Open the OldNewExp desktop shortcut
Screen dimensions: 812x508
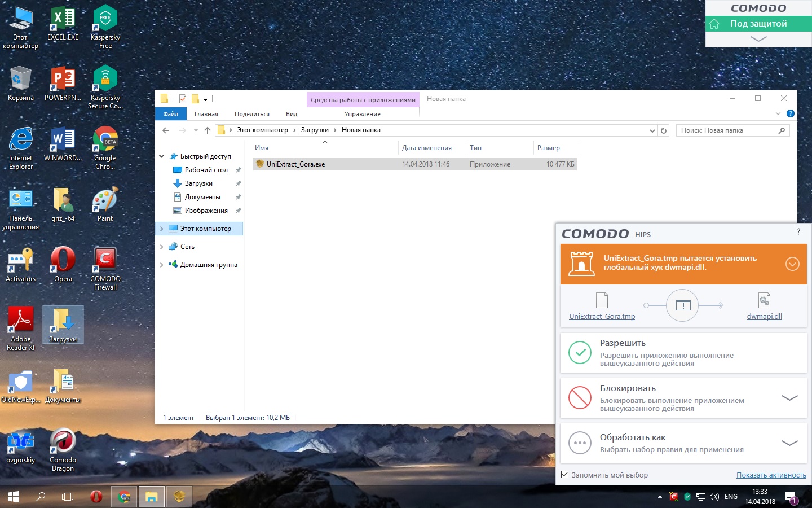(x=21, y=386)
